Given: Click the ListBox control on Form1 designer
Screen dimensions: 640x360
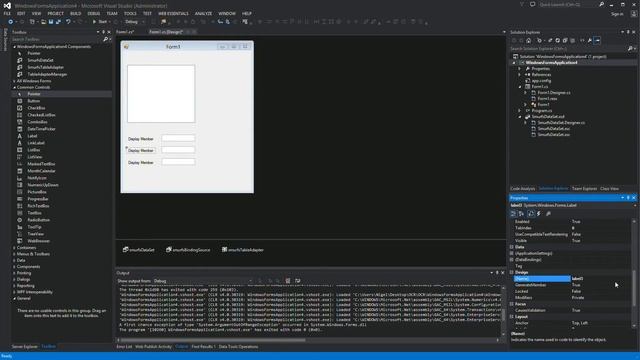Looking at the screenshot, I should tap(161, 93).
